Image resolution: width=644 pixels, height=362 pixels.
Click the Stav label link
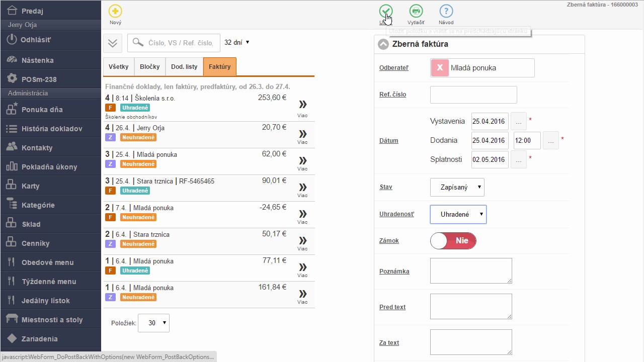click(x=386, y=187)
